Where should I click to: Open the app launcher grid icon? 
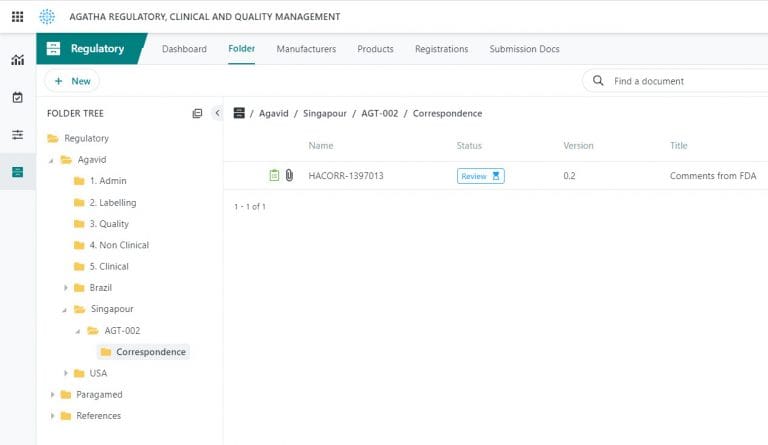tap(17, 17)
